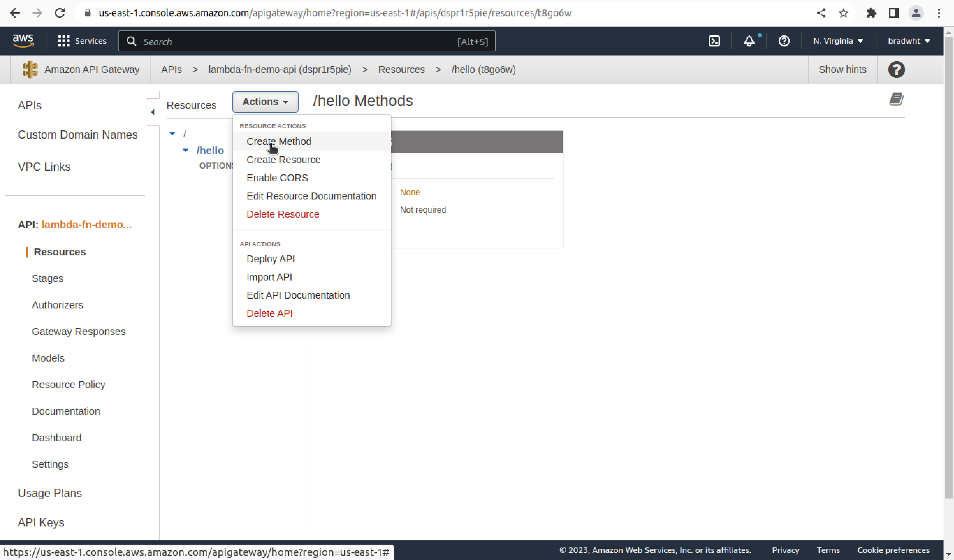
Task: Select the OPTIONS method in tree
Action: point(216,166)
